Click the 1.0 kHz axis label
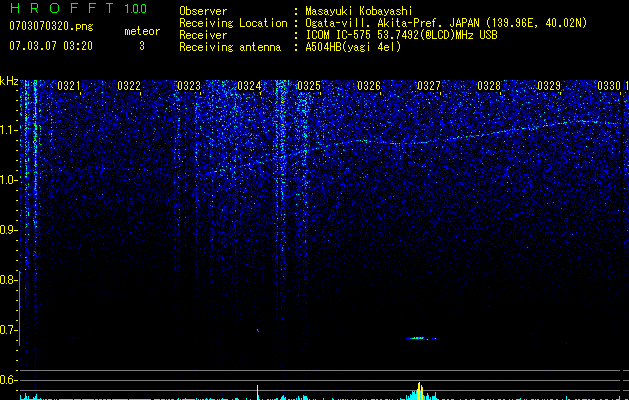629x400 pixels. pyautogui.click(x=8, y=180)
